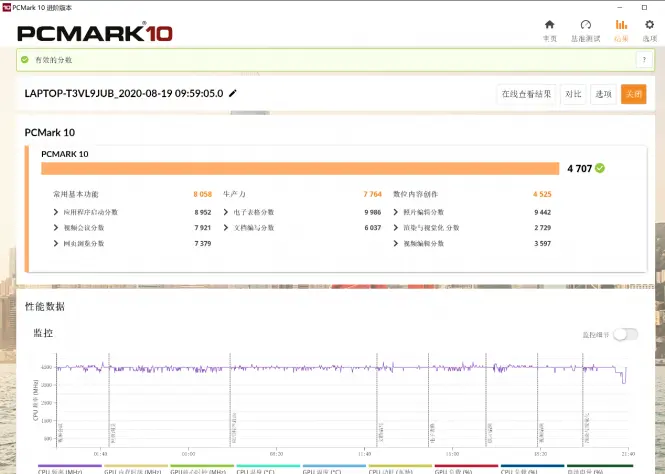Click the result title LAPTOP-T3VL9JUB_2020-08-19 09:59:05.0
Viewport: 665px width, 474px height.
[124, 93]
